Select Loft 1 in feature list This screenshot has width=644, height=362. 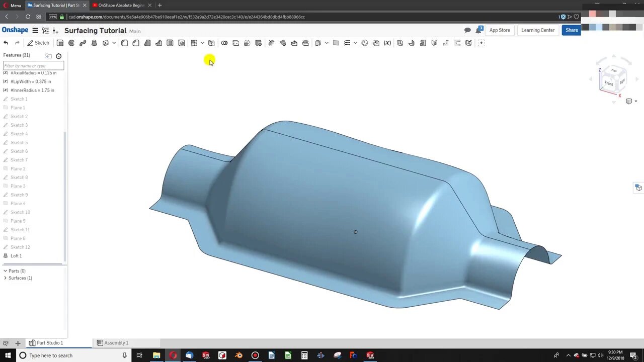click(x=16, y=256)
